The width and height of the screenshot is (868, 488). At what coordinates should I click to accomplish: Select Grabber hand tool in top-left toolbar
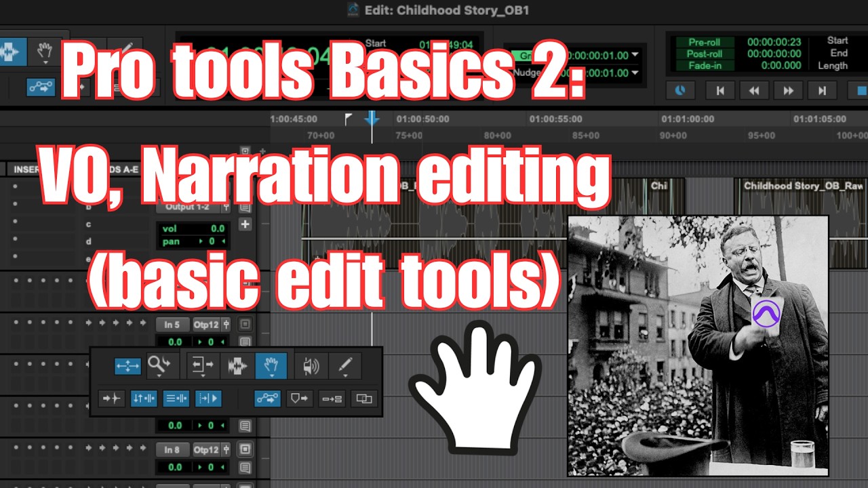44,52
